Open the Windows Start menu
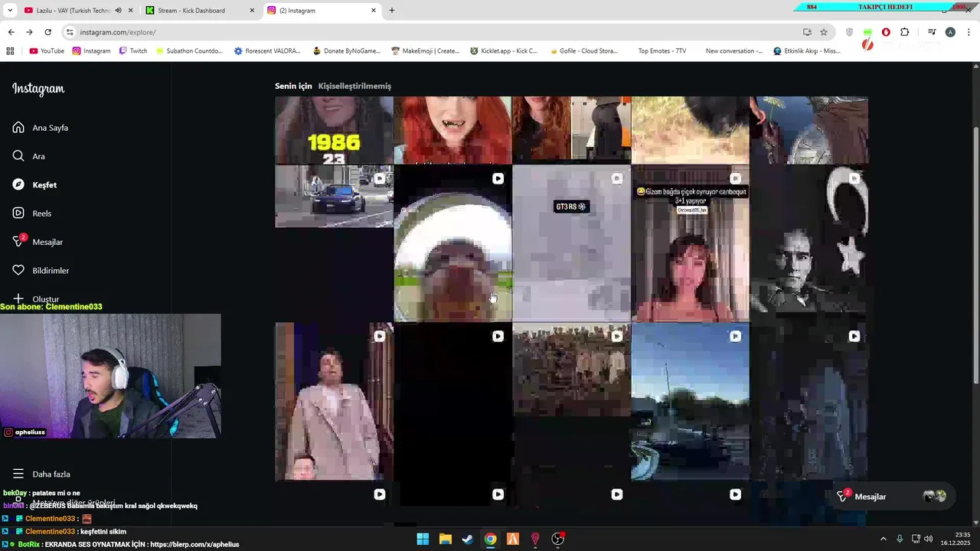This screenshot has height=551, width=980. [x=423, y=539]
